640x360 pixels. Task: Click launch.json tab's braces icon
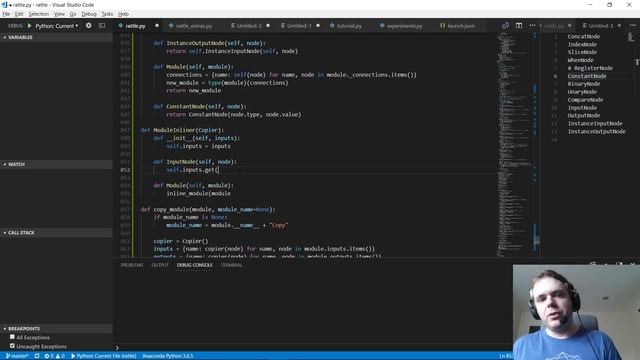click(x=442, y=26)
